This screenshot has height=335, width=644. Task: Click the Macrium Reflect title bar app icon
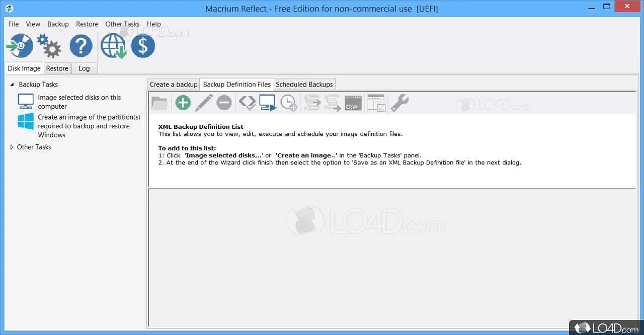coord(9,9)
